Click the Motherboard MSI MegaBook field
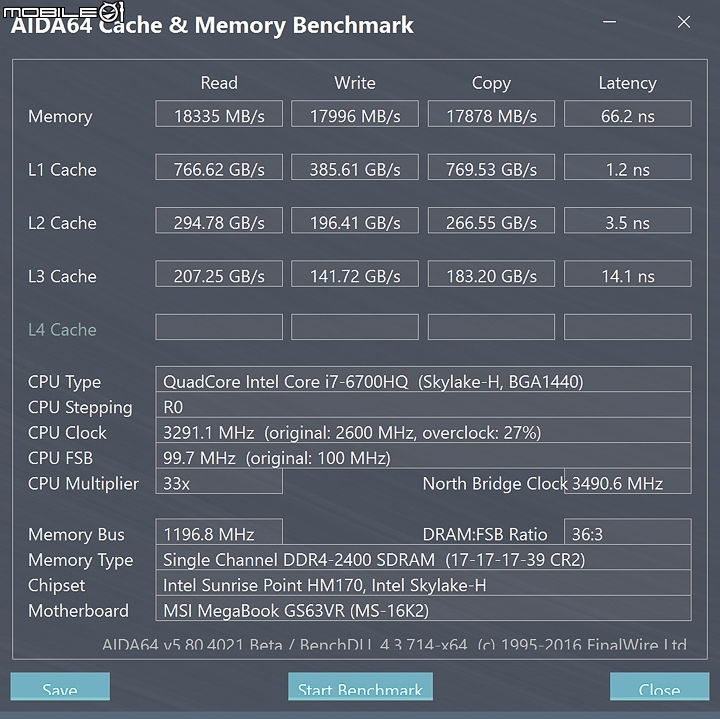The height and width of the screenshot is (719, 720). tap(423, 608)
